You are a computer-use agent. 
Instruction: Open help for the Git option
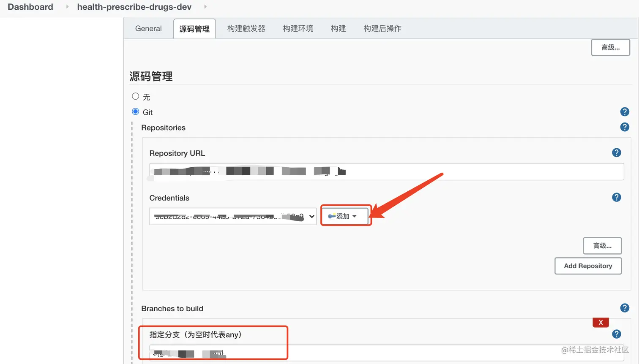[625, 111]
